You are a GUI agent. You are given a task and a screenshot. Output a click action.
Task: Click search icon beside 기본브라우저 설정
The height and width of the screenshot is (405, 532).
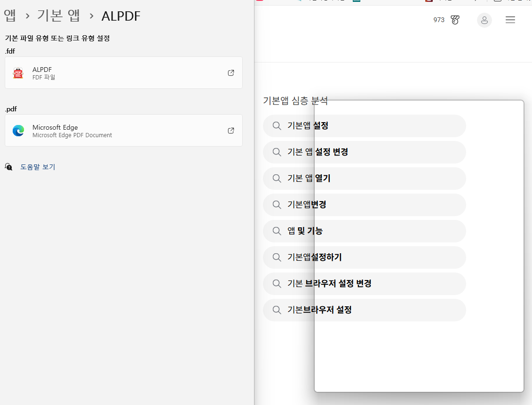(x=277, y=310)
